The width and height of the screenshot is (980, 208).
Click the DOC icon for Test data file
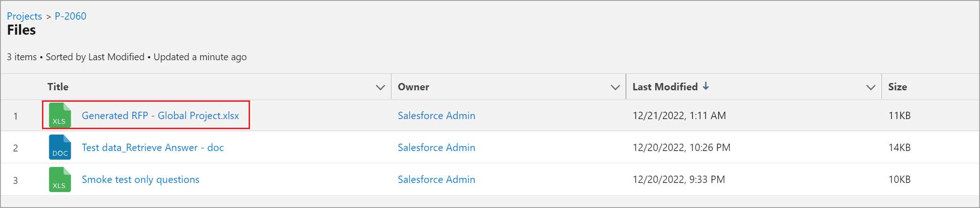(60, 147)
